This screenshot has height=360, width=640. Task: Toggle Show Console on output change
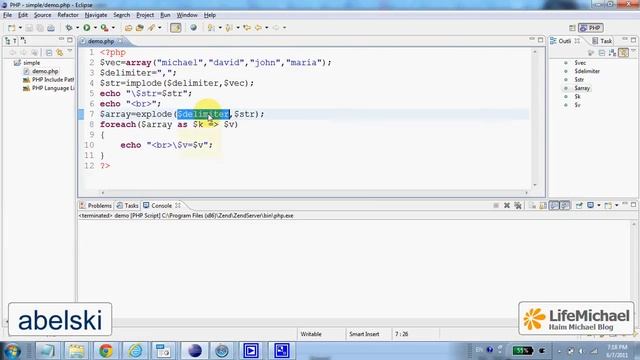[554, 205]
